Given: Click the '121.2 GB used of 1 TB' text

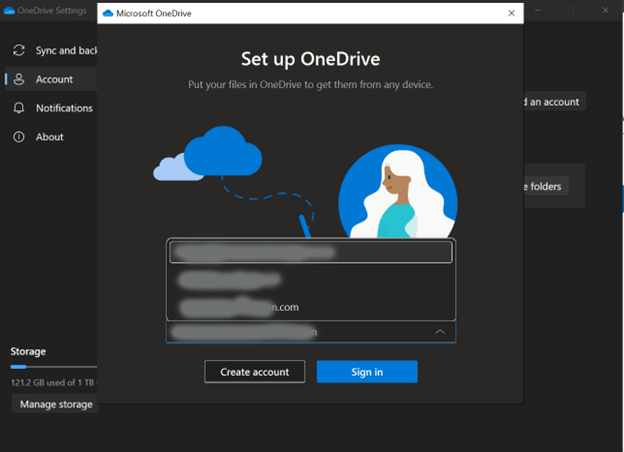Looking at the screenshot, I should pyautogui.click(x=52, y=382).
